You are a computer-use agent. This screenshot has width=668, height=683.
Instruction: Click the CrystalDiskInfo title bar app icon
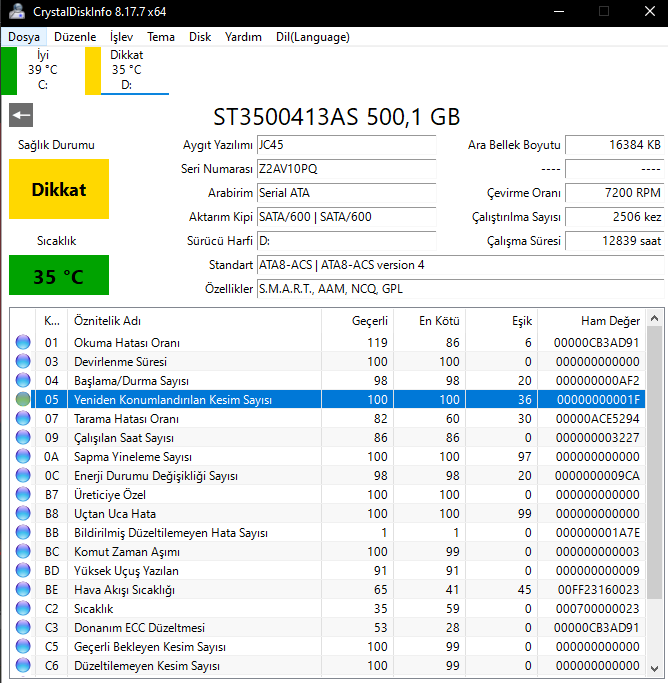tap(17, 11)
